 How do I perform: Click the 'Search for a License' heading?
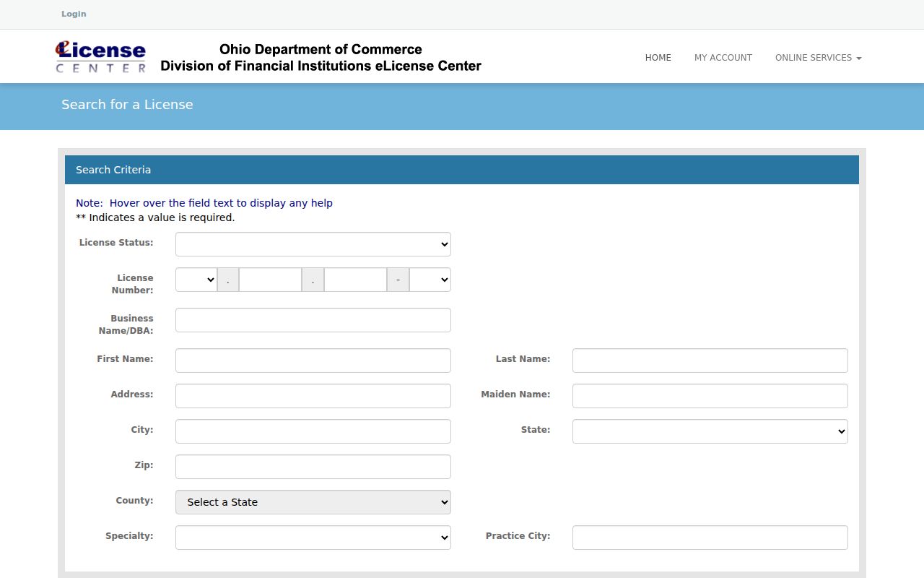coord(127,105)
